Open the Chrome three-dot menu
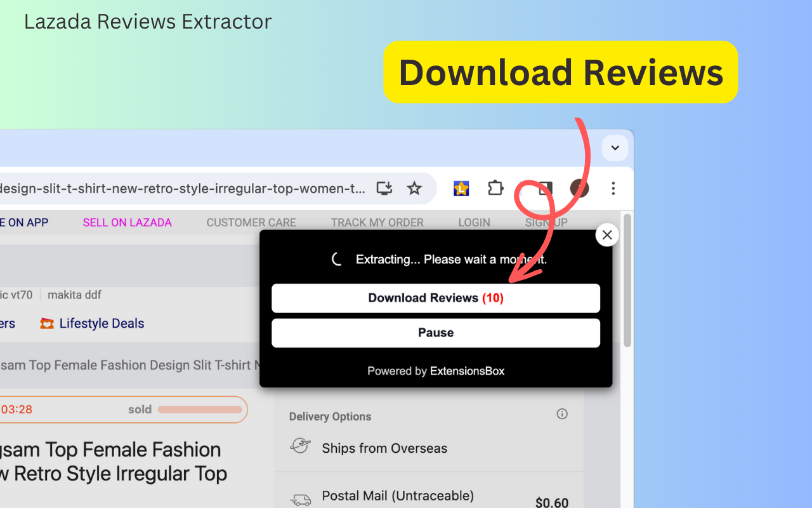 pos(613,188)
